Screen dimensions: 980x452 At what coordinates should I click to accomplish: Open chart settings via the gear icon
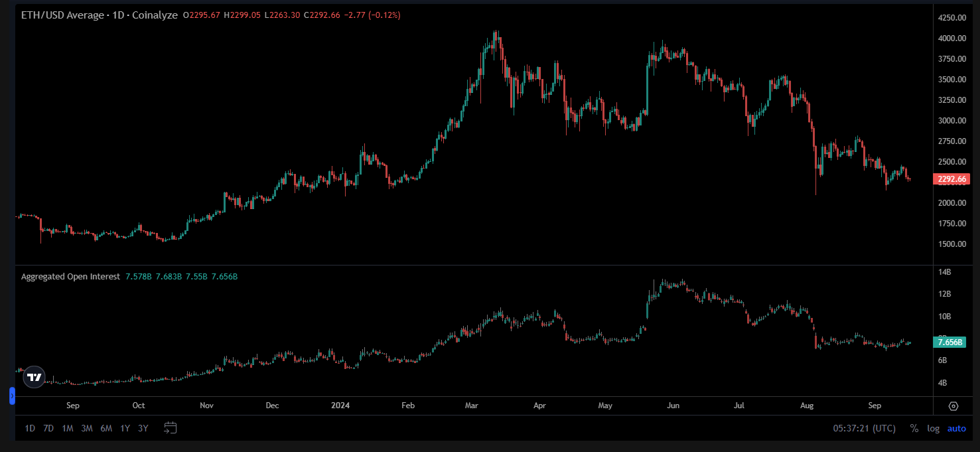pyautogui.click(x=953, y=406)
